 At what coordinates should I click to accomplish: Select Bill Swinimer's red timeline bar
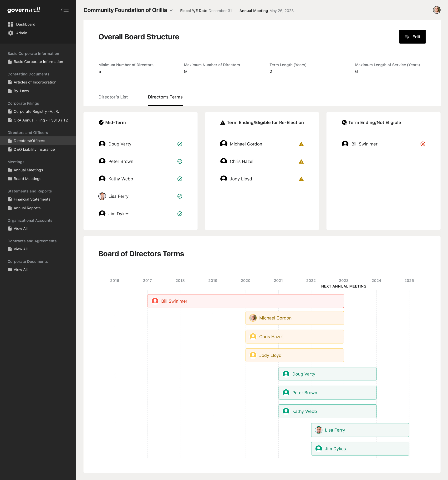(245, 301)
